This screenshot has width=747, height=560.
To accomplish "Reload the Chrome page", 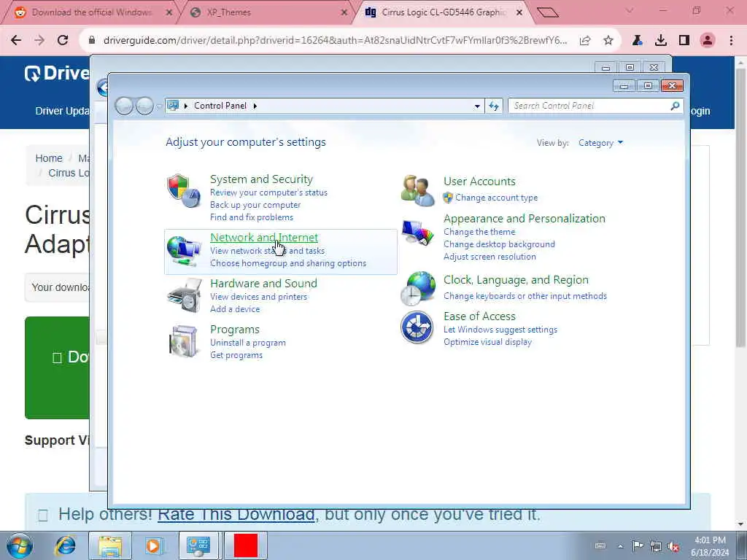I will pyautogui.click(x=63, y=41).
